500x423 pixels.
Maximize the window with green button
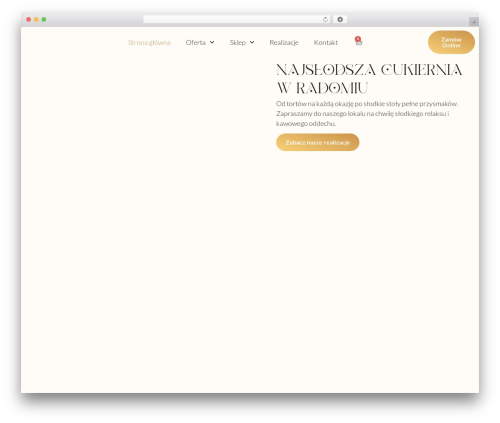44,19
